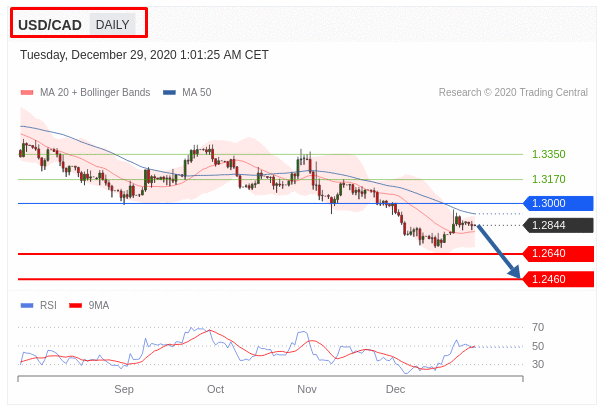Click the RSI legend blue swatch
This screenshot has height=406, width=600.
point(27,305)
